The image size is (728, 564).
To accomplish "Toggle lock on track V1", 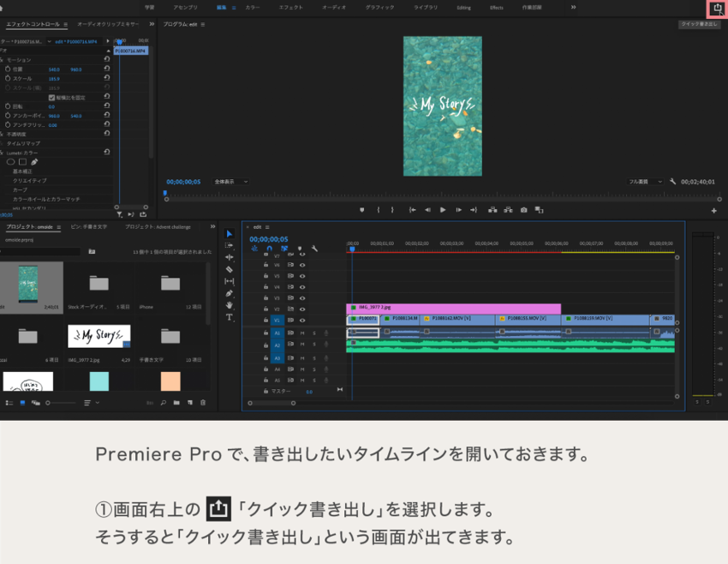I will 266,320.
